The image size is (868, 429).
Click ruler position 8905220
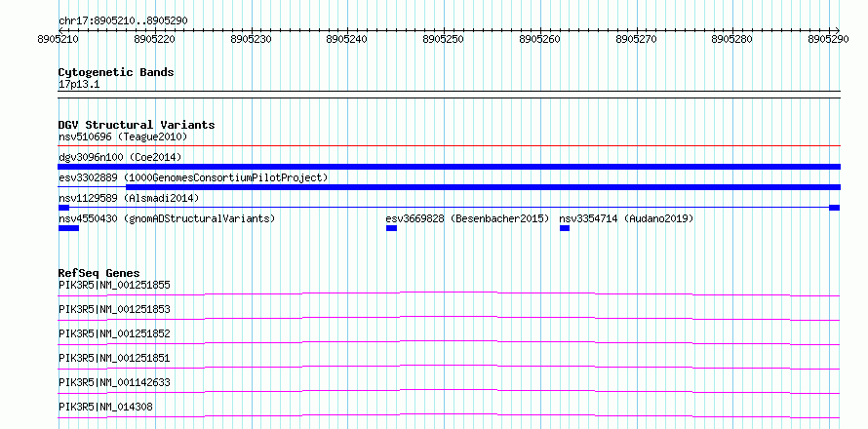(x=155, y=39)
